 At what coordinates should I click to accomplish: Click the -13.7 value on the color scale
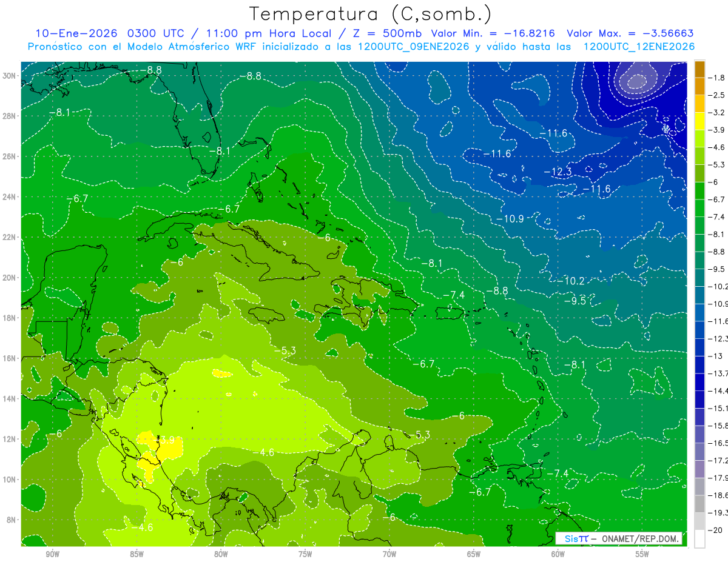coord(718,373)
